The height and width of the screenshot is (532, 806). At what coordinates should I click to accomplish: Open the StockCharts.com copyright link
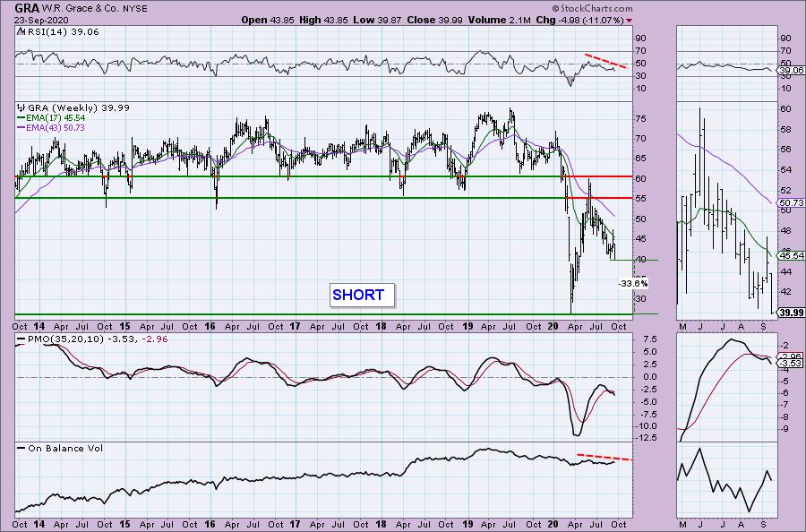[592, 8]
